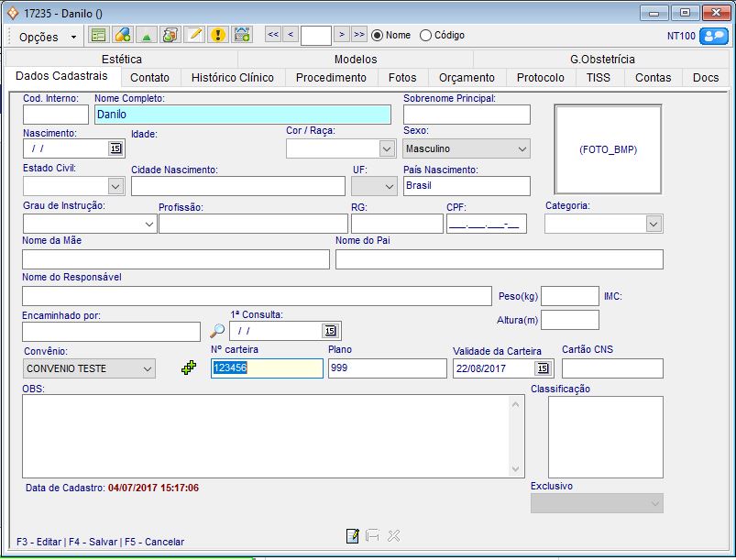The height and width of the screenshot is (560, 736).
Task: Click the pills medication toolbar icon
Action: (122, 35)
